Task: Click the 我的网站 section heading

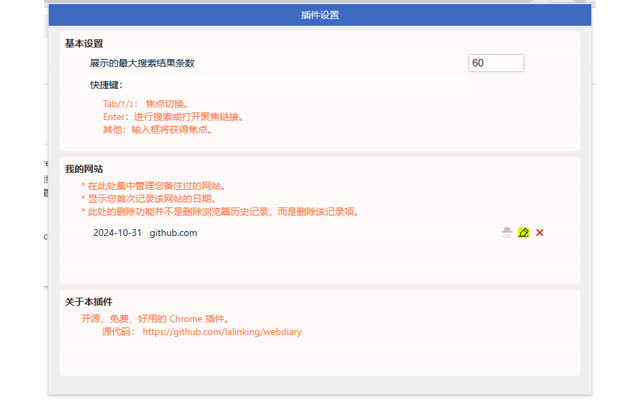Action: 84,169
